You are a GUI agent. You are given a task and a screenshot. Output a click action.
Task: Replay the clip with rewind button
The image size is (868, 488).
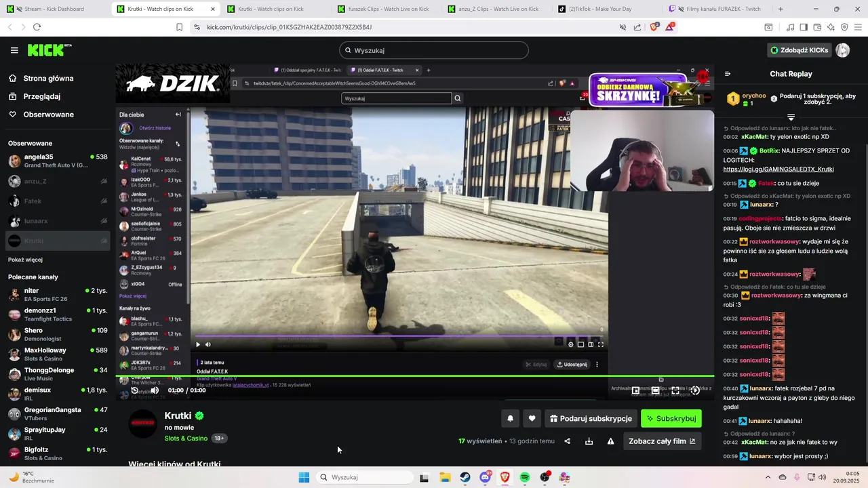(x=134, y=390)
